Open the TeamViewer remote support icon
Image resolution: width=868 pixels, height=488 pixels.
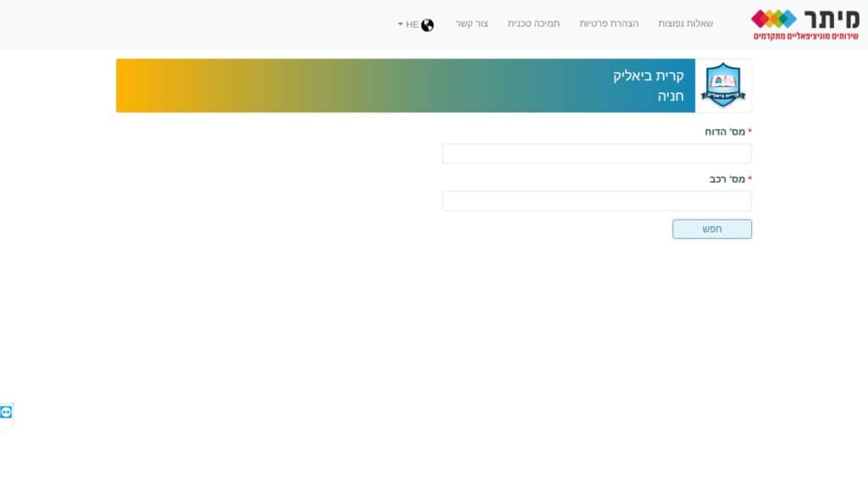point(7,412)
